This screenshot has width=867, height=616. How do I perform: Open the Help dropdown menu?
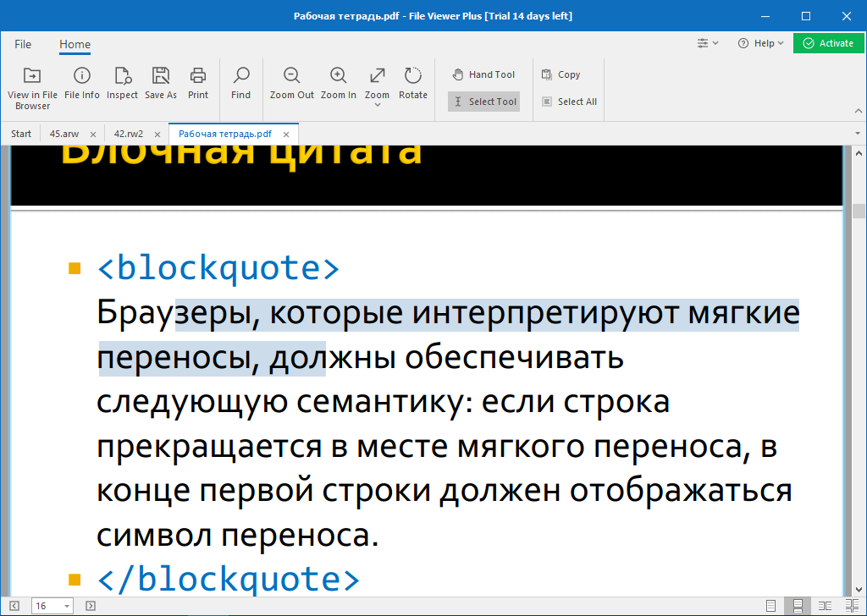click(x=760, y=43)
